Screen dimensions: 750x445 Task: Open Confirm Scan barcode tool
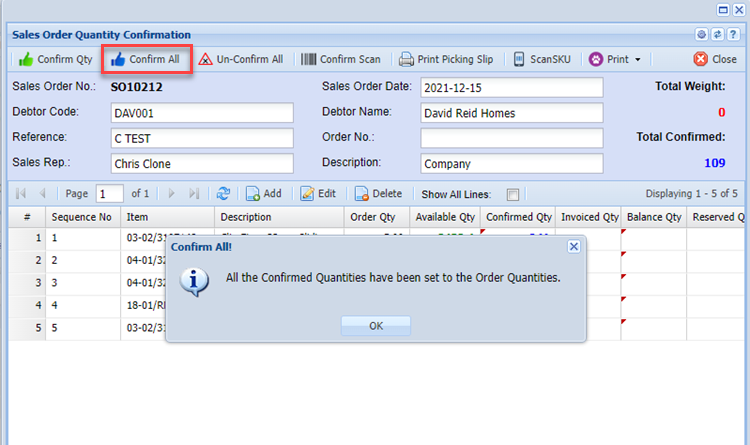coord(341,59)
